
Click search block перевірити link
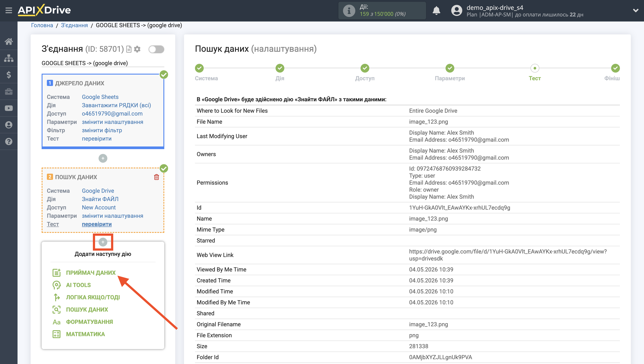pyautogui.click(x=97, y=224)
